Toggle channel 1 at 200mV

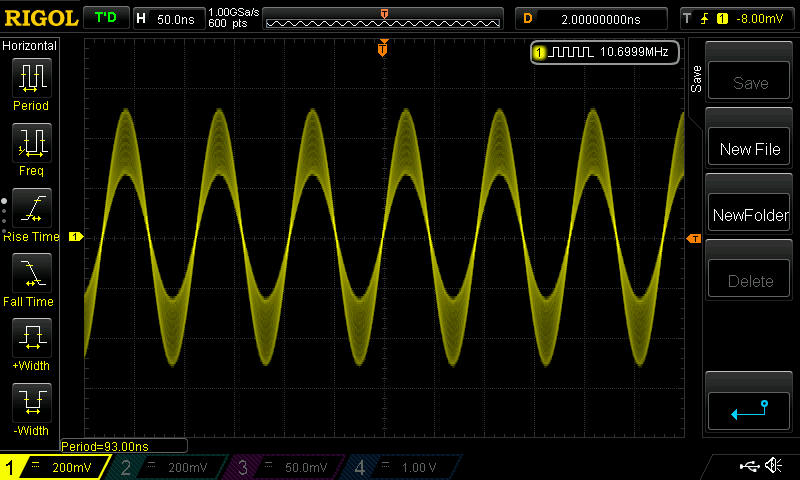[53, 467]
